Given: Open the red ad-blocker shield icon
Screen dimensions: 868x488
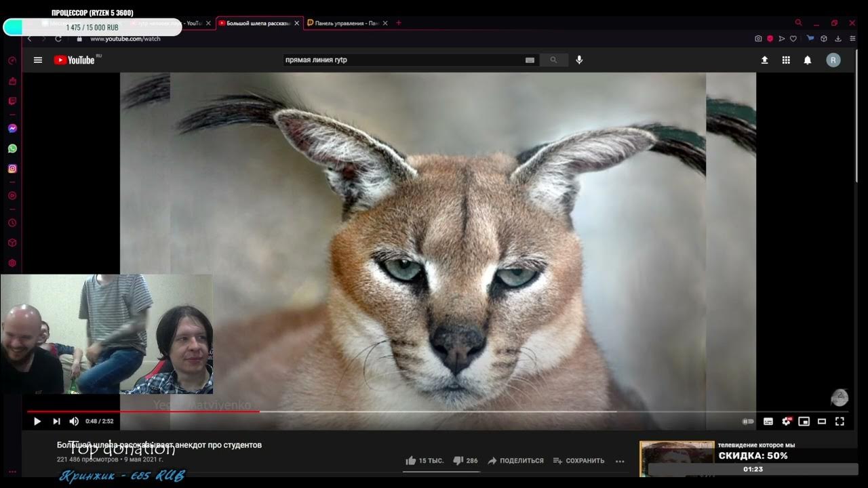Looking at the screenshot, I should [x=770, y=39].
